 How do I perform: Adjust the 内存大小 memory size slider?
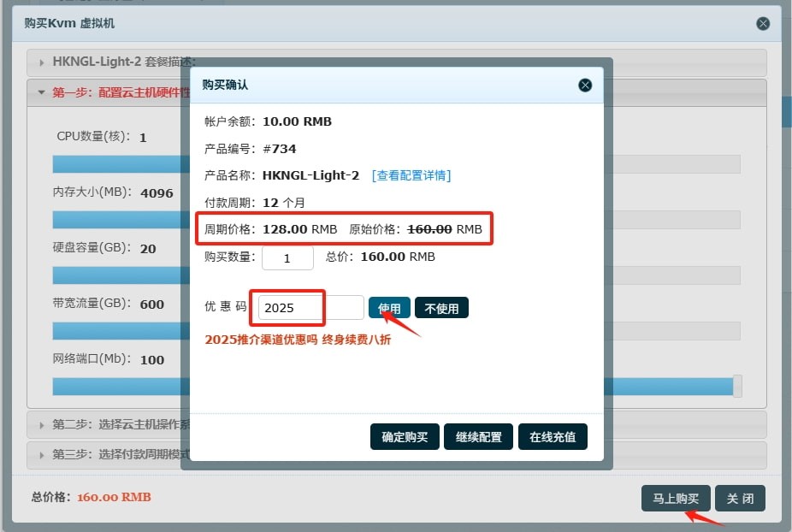click(120, 219)
